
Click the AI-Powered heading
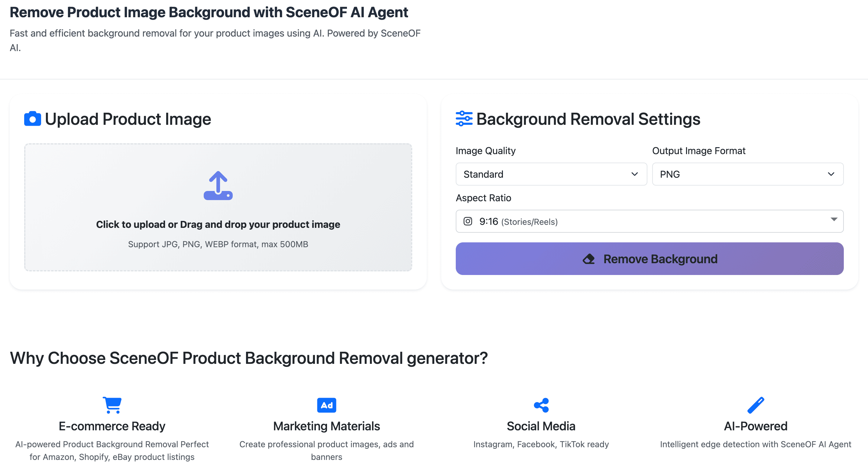coord(756,426)
